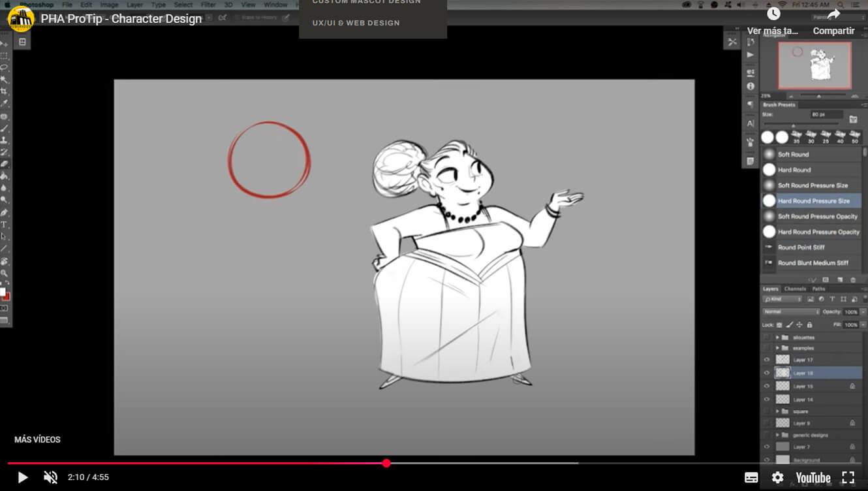Expand the square layer group
Image resolution: width=868 pixels, height=491 pixels.
(x=777, y=411)
